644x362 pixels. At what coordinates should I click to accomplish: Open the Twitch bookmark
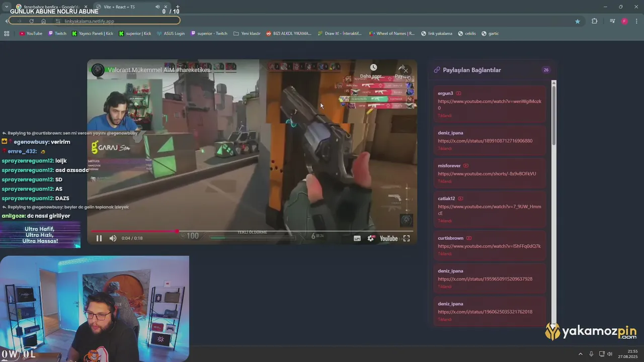click(57, 34)
